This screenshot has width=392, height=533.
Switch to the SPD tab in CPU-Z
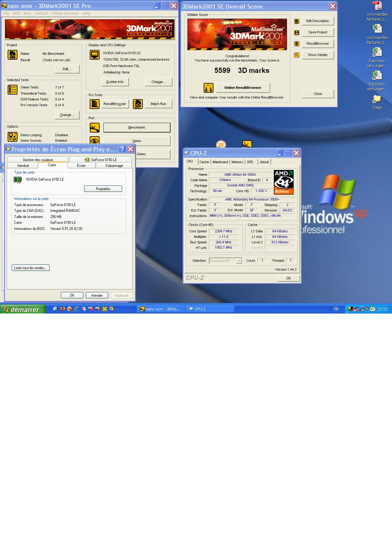click(x=250, y=162)
